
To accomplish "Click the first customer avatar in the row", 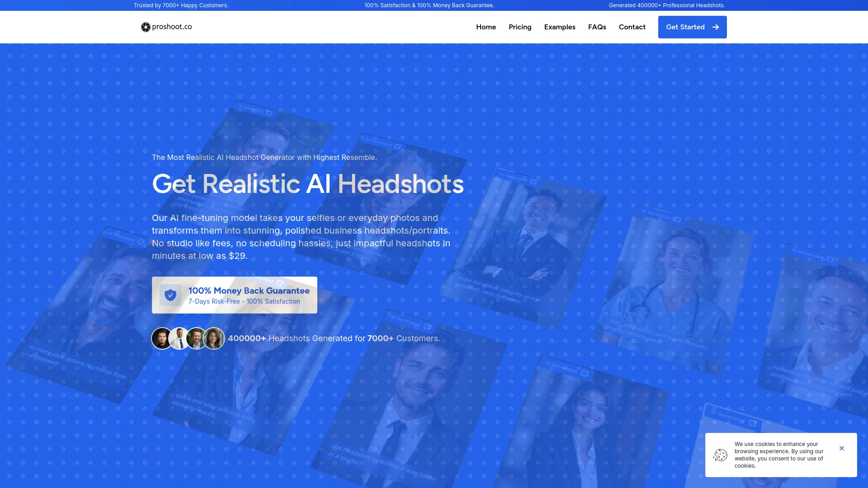I will coord(162,338).
